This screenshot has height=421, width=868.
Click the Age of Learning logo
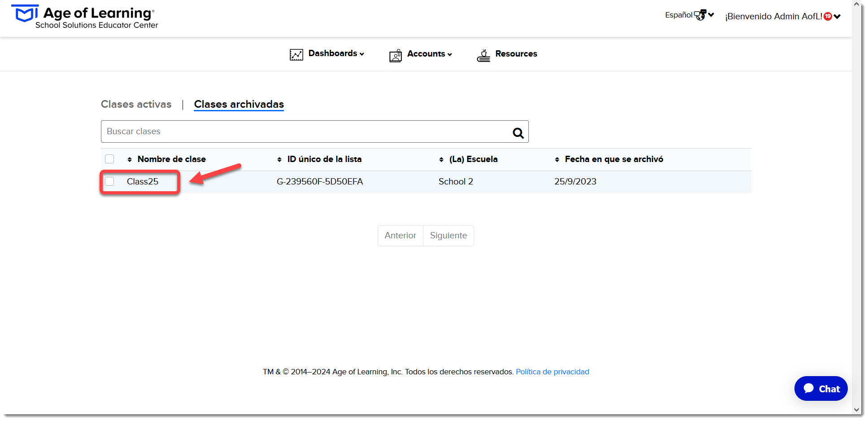point(85,17)
